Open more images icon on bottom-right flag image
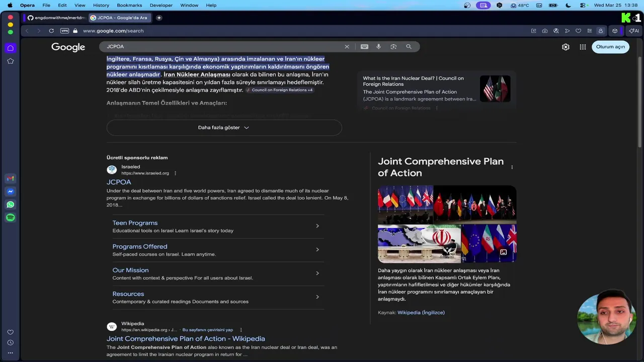 (503, 252)
